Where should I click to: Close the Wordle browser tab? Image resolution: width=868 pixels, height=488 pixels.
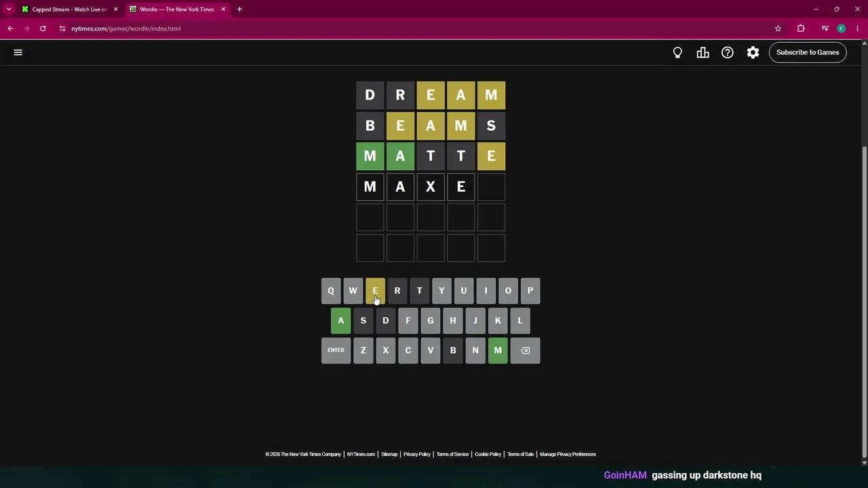(x=223, y=9)
